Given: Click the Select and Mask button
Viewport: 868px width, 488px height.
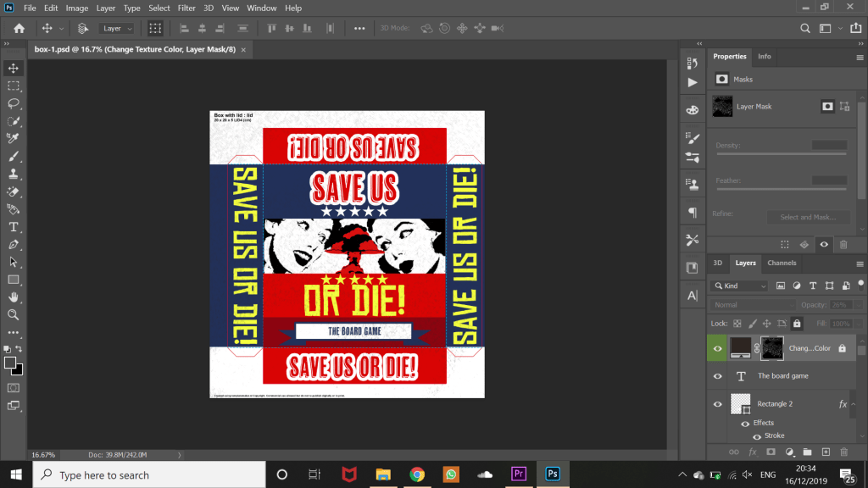Looking at the screenshot, I should pos(808,217).
